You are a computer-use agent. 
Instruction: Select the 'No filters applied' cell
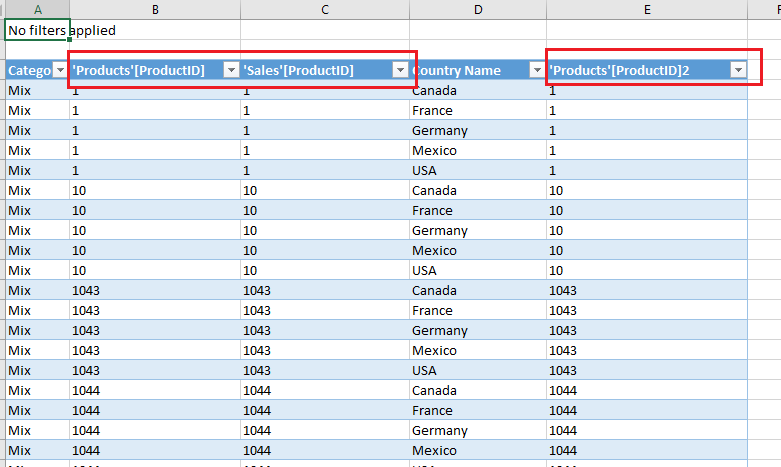[37, 30]
